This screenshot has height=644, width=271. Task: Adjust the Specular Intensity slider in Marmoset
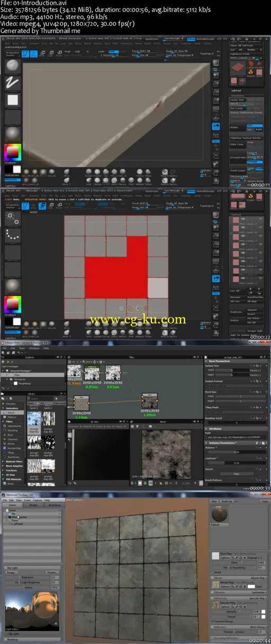point(231,612)
